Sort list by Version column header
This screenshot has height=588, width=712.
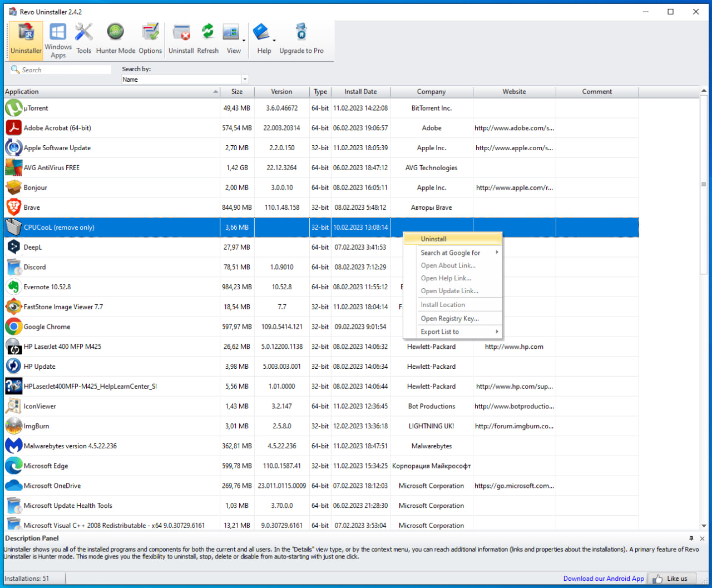coord(281,92)
